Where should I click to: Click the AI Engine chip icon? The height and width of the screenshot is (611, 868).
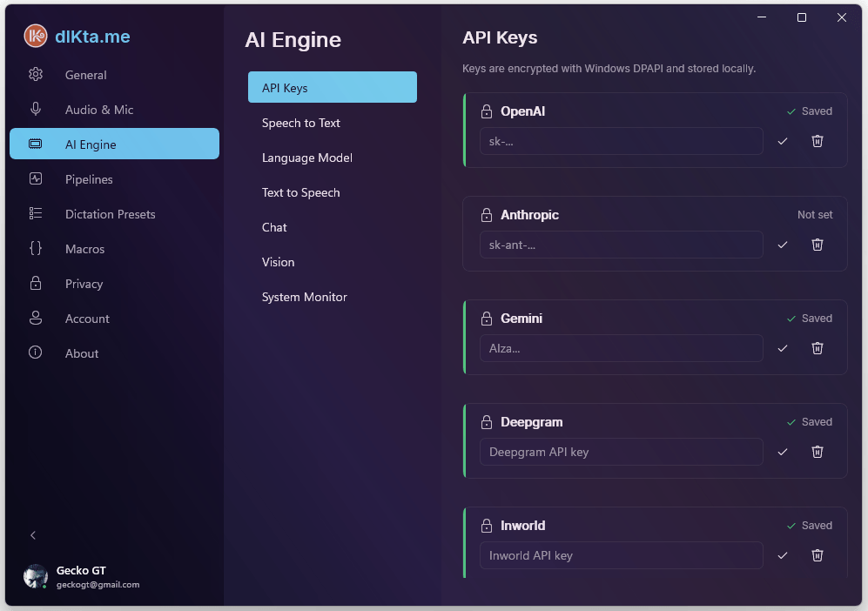(36, 144)
